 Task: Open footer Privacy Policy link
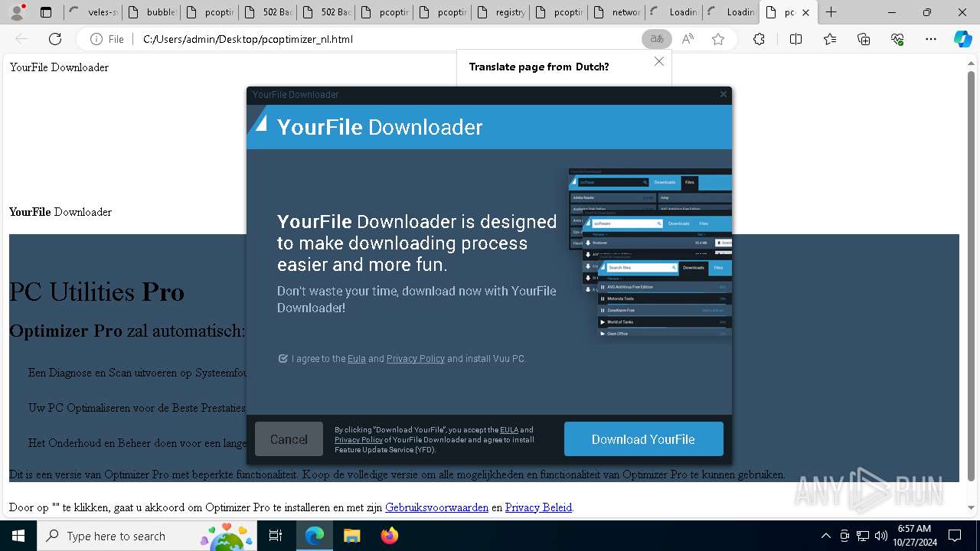tap(358, 440)
